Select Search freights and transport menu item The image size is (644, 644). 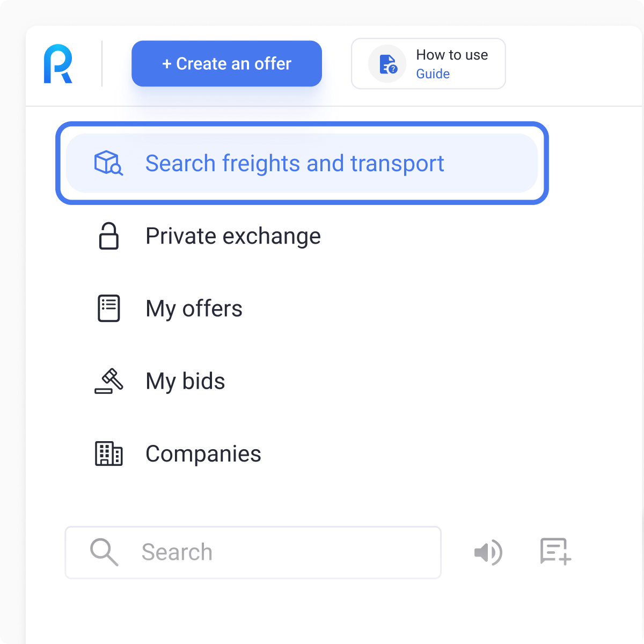pos(302,163)
